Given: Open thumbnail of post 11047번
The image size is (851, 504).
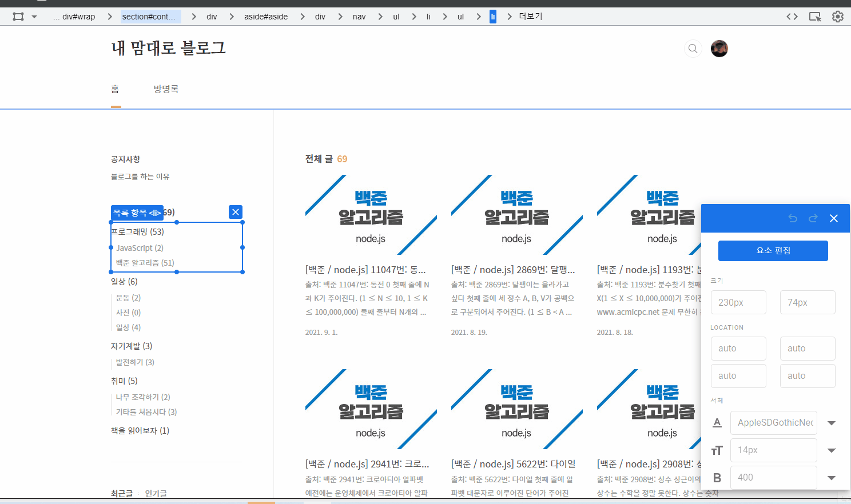Looking at the screenshot, I should (371, 215).
